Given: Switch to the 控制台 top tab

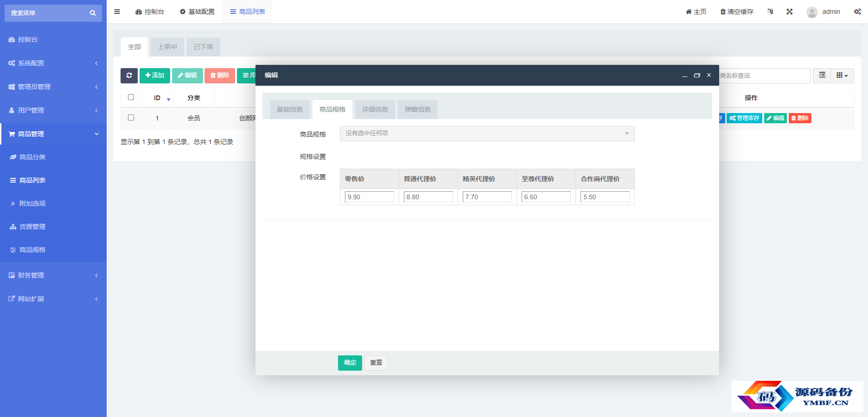Looking at the screenshot, I should click(150, 12).
